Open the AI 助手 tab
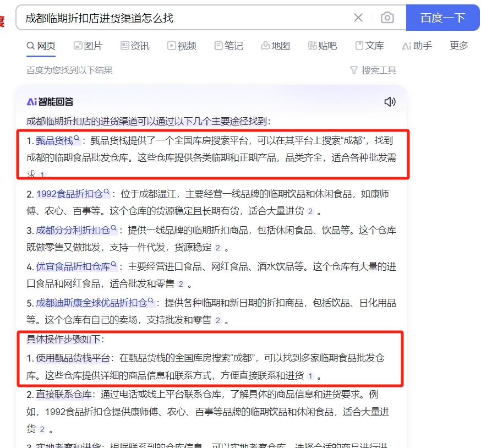The image size is (481, 448). click(417, 46)
